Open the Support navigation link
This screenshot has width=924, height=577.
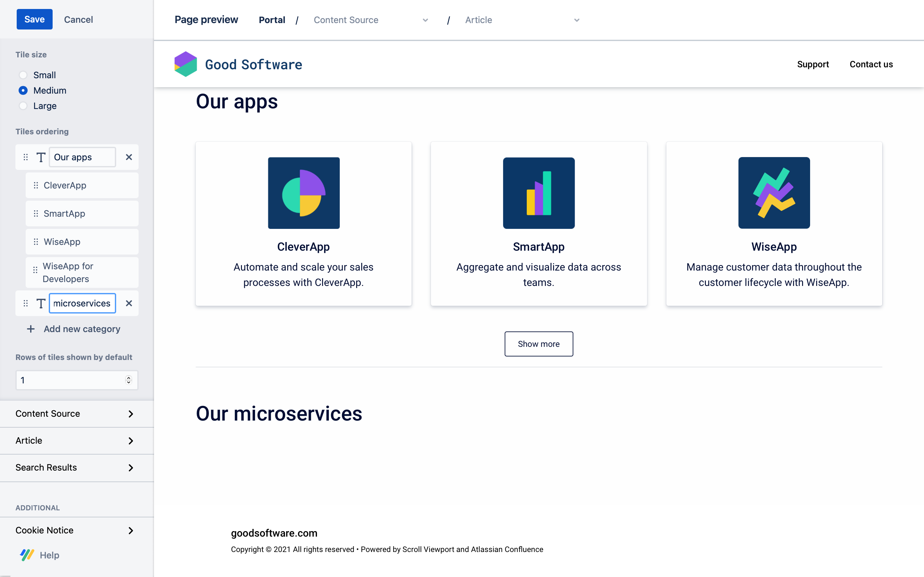coord(812,64)
